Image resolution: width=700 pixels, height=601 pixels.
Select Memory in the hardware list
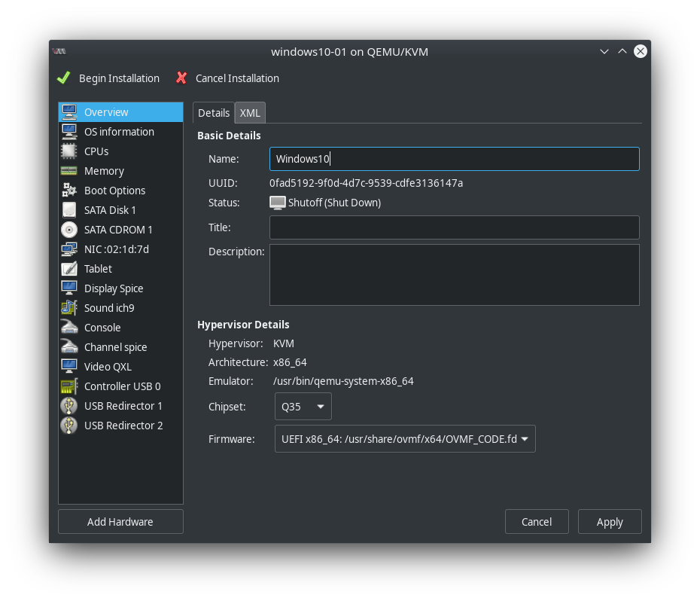(120, 171)
